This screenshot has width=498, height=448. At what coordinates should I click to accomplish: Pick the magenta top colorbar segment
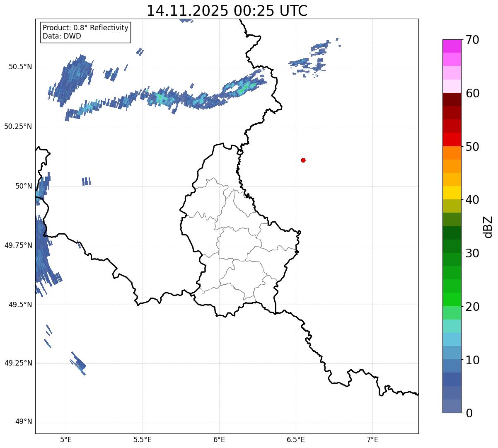click(x=452, y=46)
